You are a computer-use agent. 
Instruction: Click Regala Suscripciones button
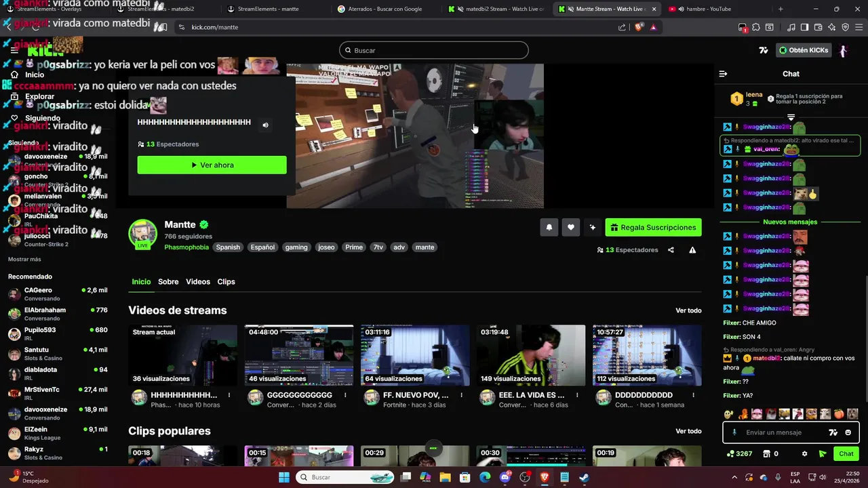653,228
